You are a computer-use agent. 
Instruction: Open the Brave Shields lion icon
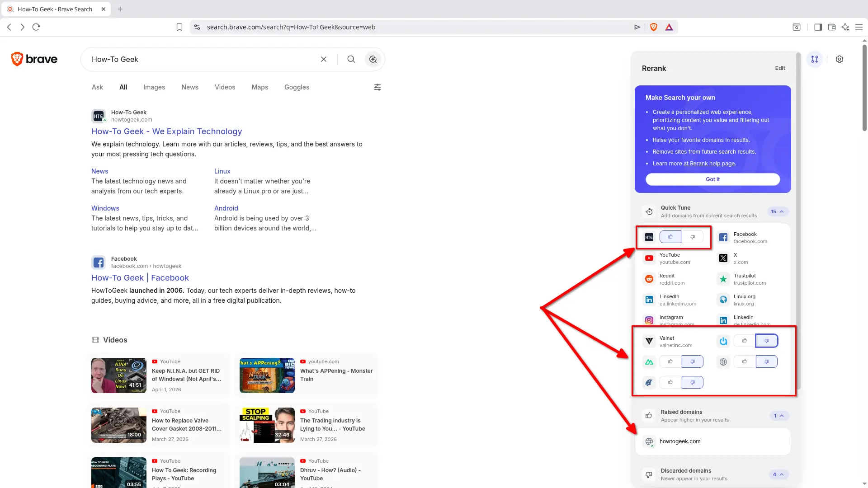pos(653,27)
